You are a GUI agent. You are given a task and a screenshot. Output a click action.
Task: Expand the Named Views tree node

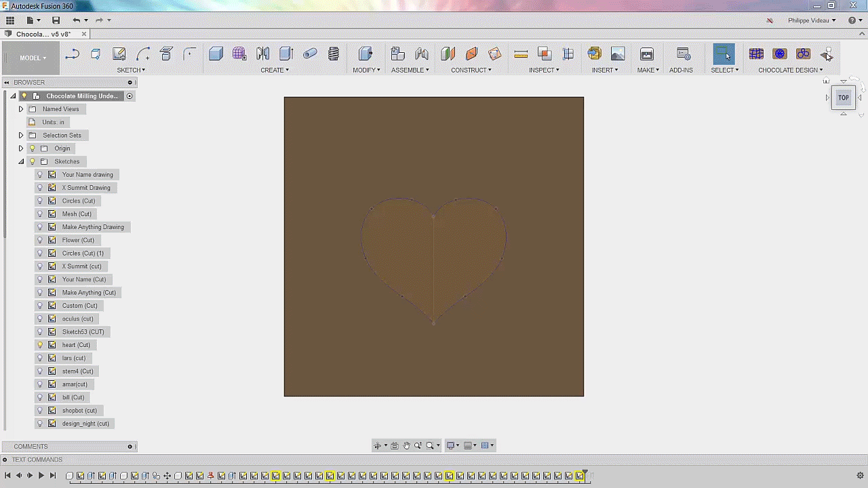[21, 109]
